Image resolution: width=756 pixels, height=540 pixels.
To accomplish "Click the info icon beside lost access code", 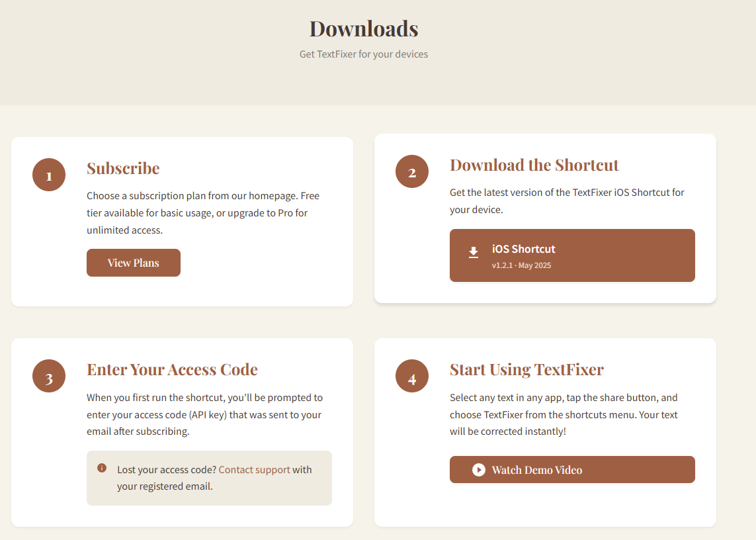I will 102,468.
